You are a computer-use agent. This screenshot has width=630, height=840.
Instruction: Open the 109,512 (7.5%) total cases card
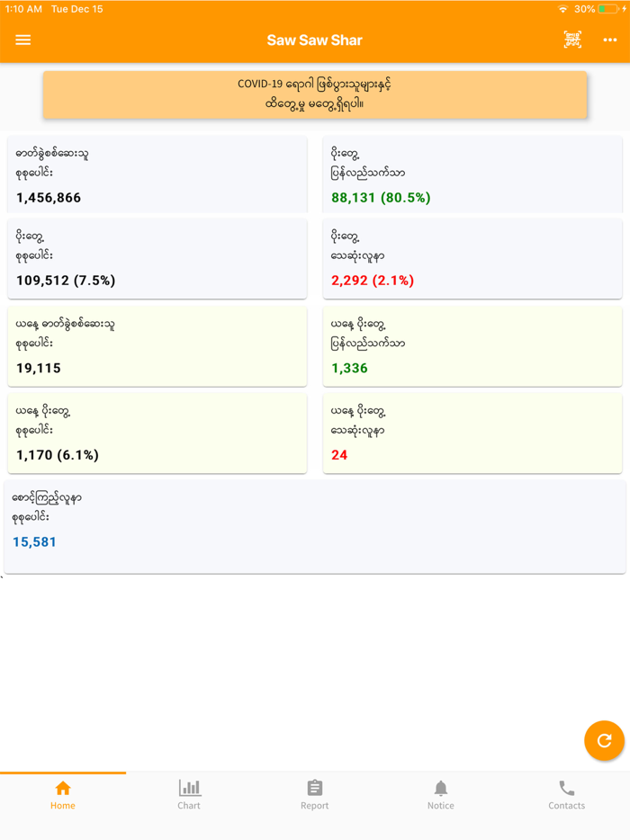[157, 258]
